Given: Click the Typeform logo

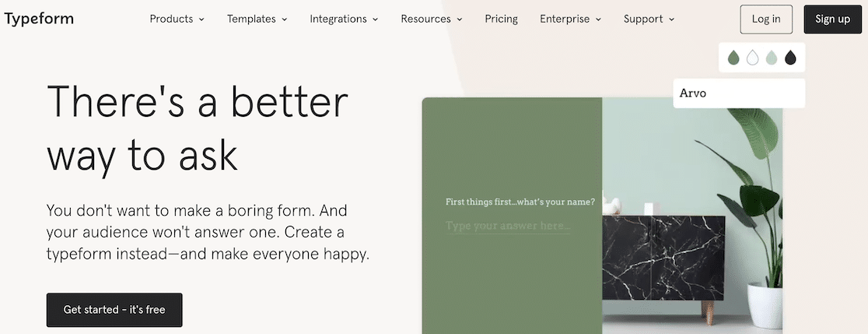Looking at the screenshot, I should pyautogui.click(x=39, y=19).
